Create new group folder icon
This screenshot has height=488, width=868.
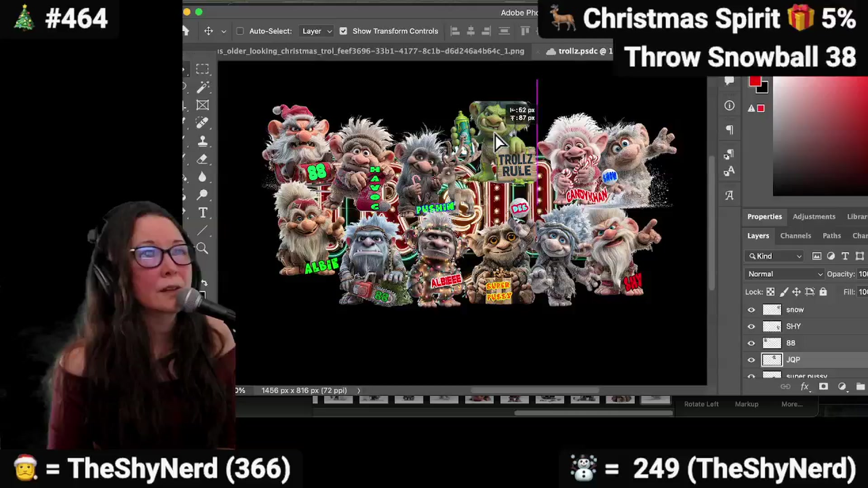pos(860,386)
